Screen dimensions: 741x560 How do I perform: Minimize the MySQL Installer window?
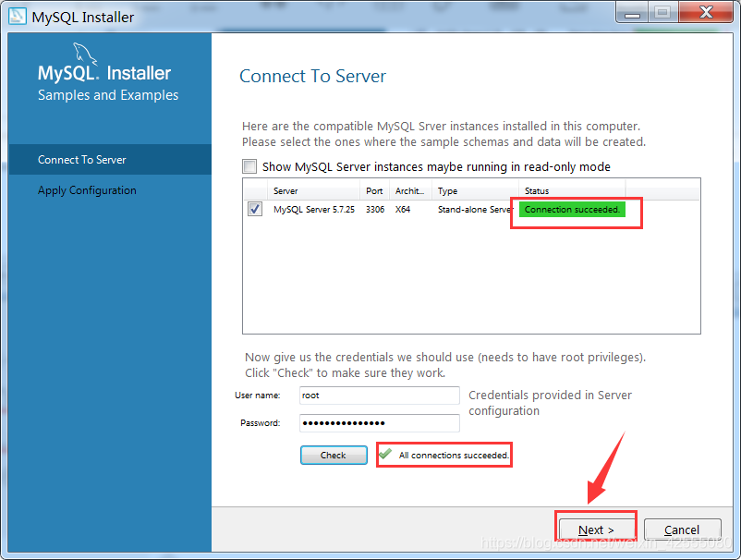(632, 13)
